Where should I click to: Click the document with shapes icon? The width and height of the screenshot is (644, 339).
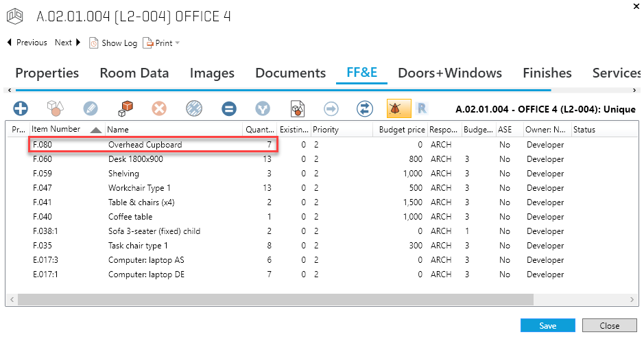pos(297,108)
